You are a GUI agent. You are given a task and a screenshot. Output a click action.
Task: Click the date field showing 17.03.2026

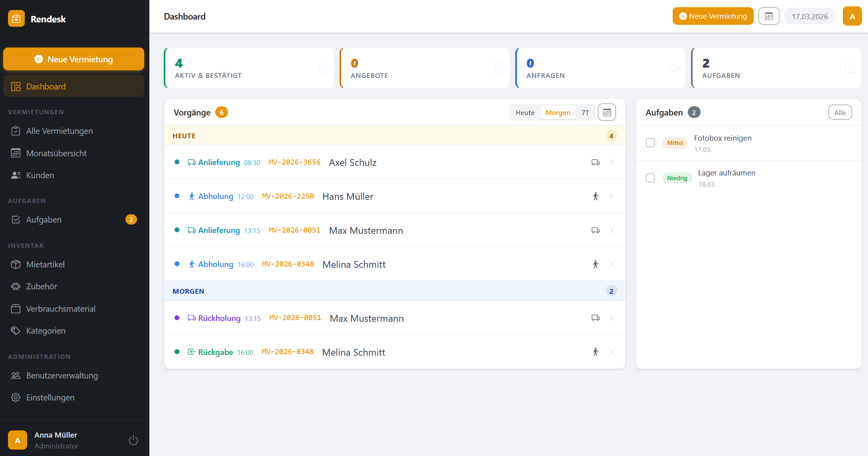pos(810,16)
